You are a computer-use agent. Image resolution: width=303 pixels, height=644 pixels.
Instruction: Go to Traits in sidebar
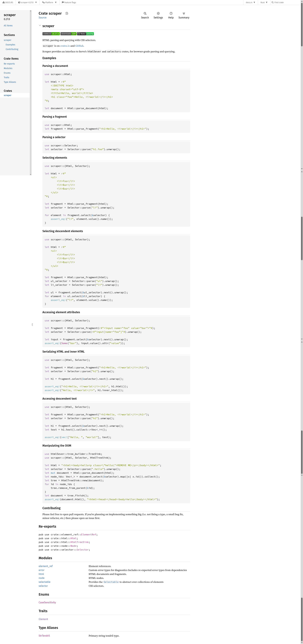[x=6, y=77]
